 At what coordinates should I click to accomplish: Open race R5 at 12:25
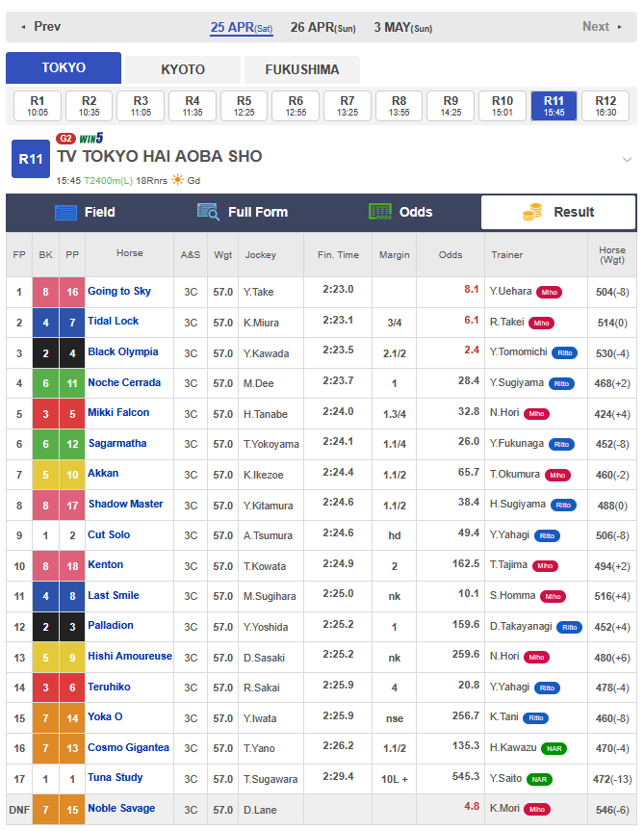pyautogui.click(x=245, y=106)
